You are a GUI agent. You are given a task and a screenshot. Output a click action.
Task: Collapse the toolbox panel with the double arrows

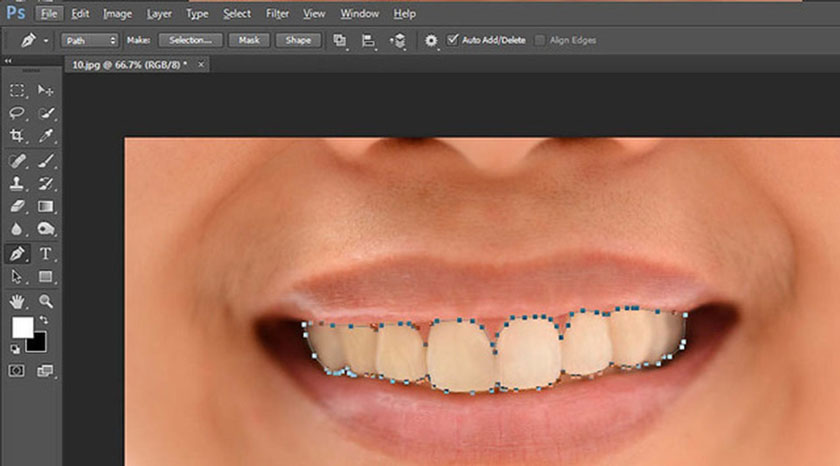tap(8, 61)
